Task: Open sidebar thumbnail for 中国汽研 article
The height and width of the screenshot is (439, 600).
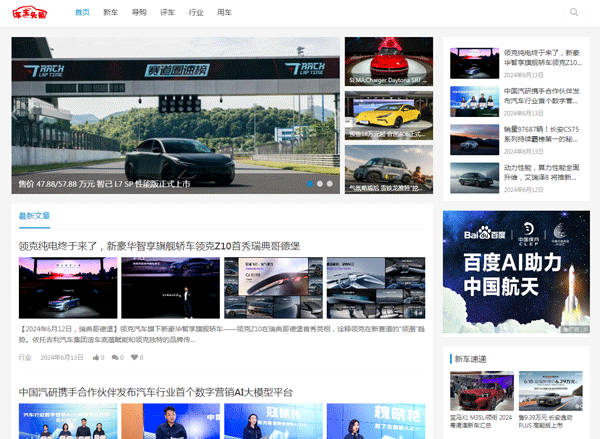Action: [474, 101]
